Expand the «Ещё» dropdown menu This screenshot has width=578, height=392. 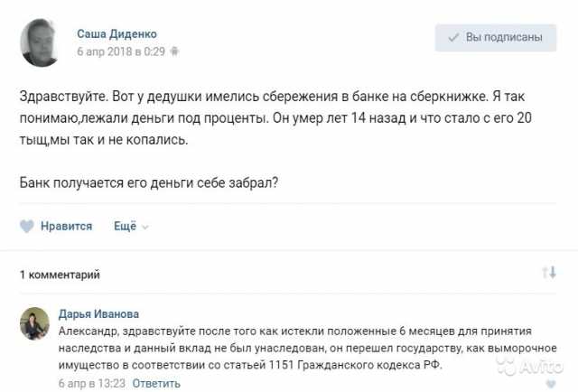coord(125,226)
